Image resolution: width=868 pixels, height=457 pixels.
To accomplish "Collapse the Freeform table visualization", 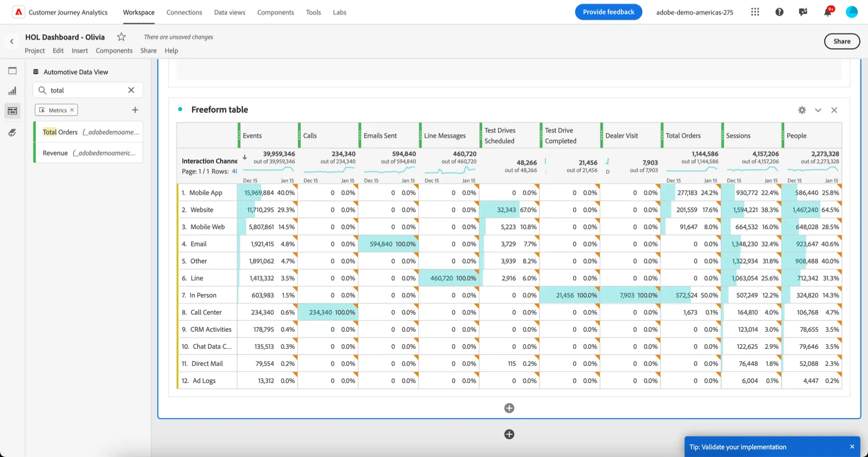I will (x=818, y=110).
